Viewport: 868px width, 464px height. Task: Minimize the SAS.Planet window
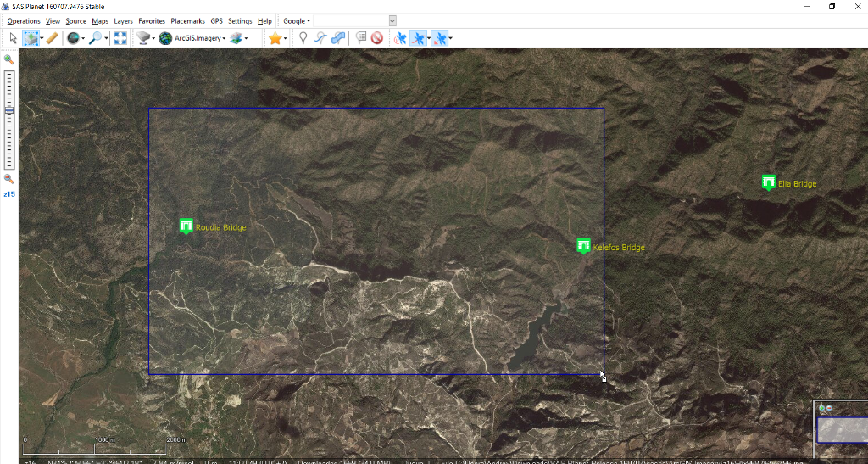pos(807,7)
